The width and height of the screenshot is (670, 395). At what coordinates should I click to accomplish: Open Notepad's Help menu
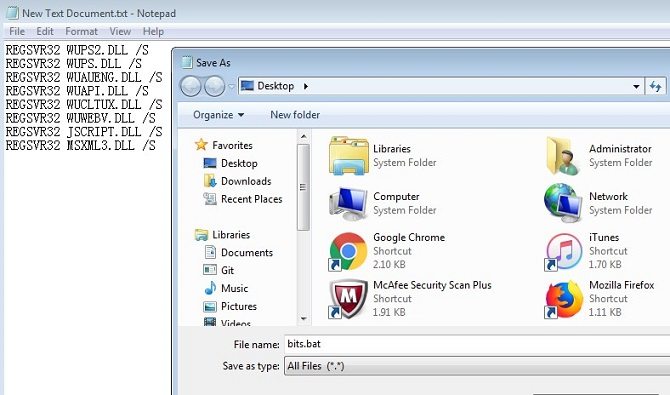pyautogui.click(x=153, y=31)
